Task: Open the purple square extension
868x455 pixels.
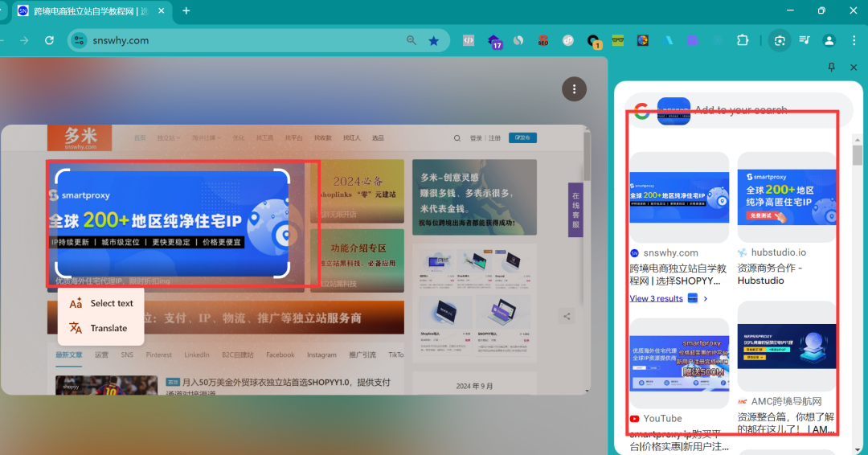Action: coord(693,40)
